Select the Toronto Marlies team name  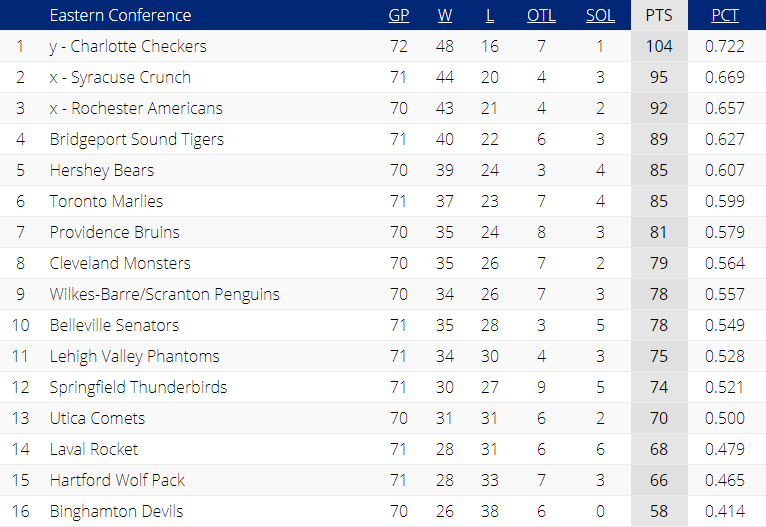106,201
